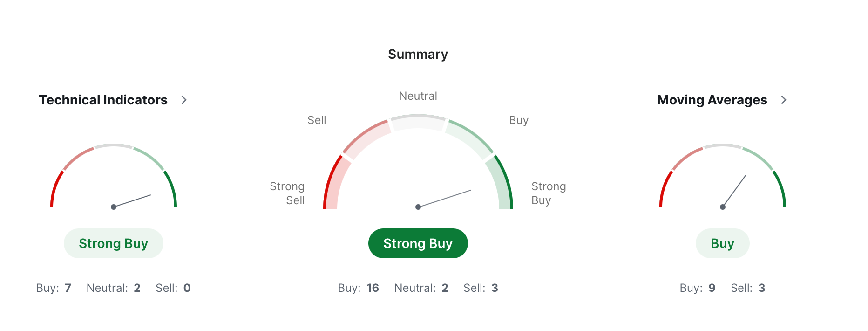Viewport: 868px width, 331px height.
Task: Open the Summary section heading
Action: point(418,54)
